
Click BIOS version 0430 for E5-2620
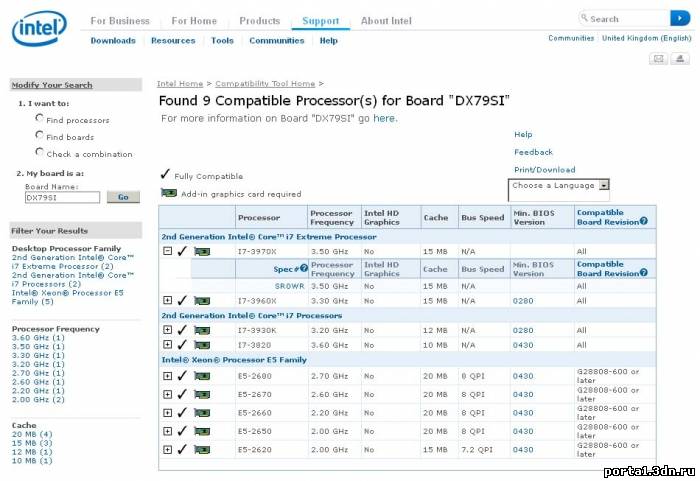(x=523, y=450)
